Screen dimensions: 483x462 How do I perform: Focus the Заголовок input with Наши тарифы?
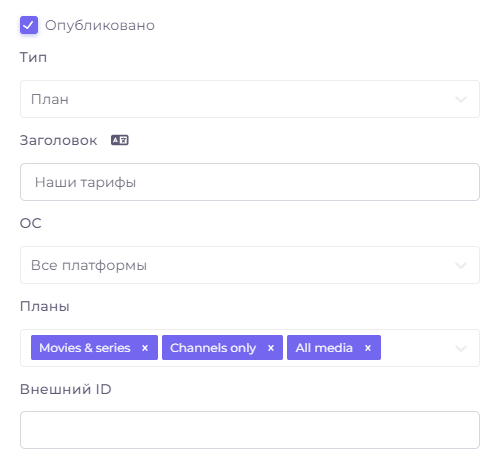(250, 182)
